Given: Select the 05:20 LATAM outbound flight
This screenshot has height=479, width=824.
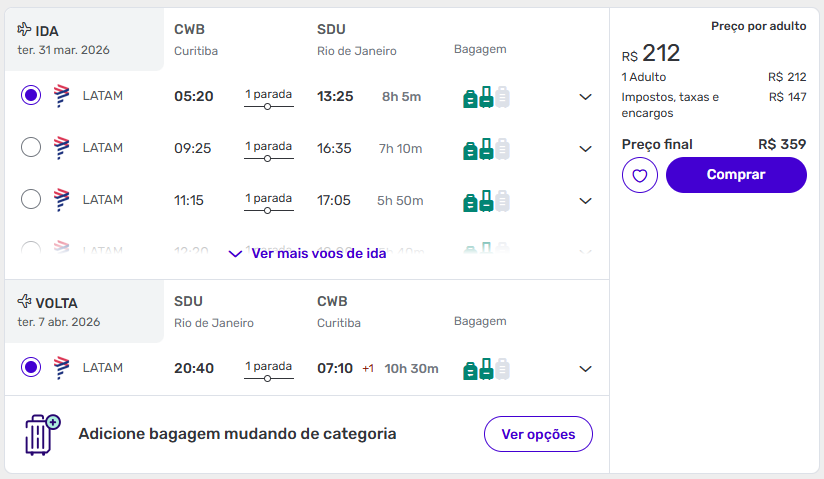Looking at the screenshot, I should point(31,96).
